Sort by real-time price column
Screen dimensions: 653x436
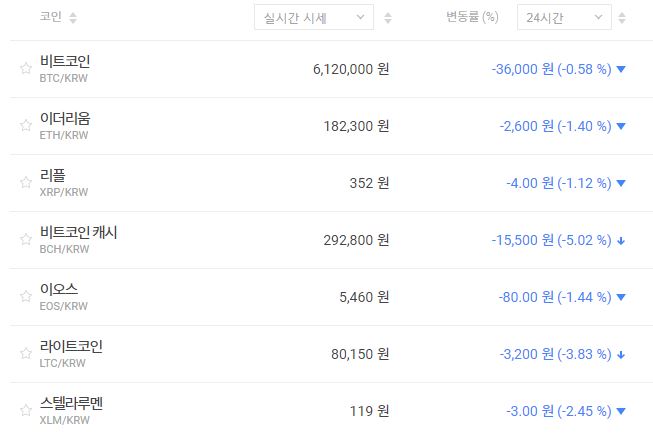point(388,18)
